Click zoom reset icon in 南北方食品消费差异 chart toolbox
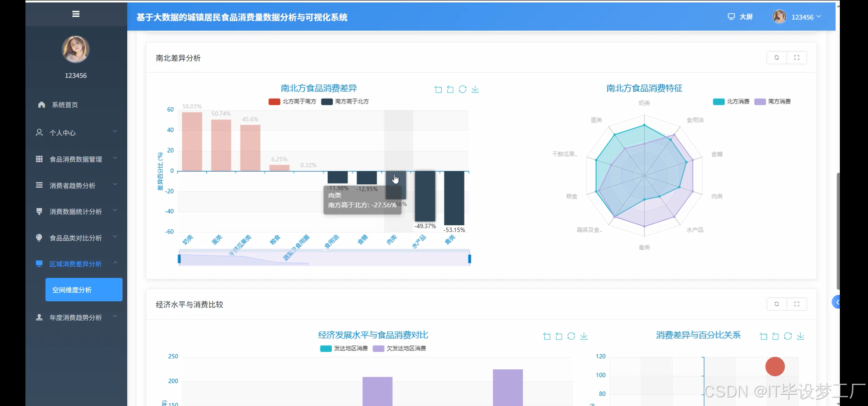Viewport: 868px width, 406px height. pyautogui.click(x=450, y=89)
